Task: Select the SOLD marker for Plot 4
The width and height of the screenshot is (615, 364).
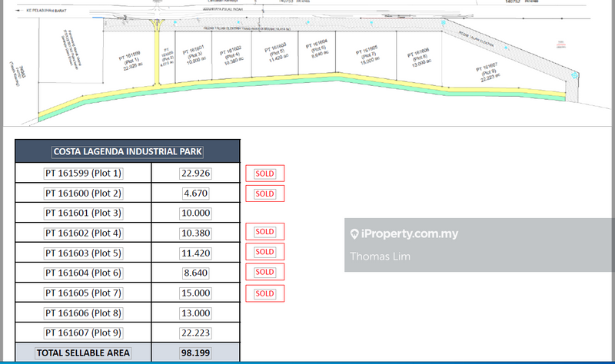Action: point(264,232)
